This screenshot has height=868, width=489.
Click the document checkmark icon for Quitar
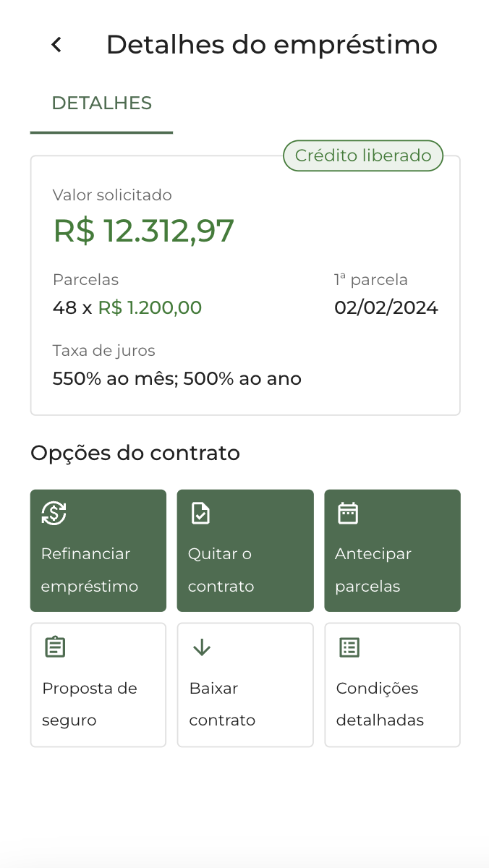pos(200,513)
